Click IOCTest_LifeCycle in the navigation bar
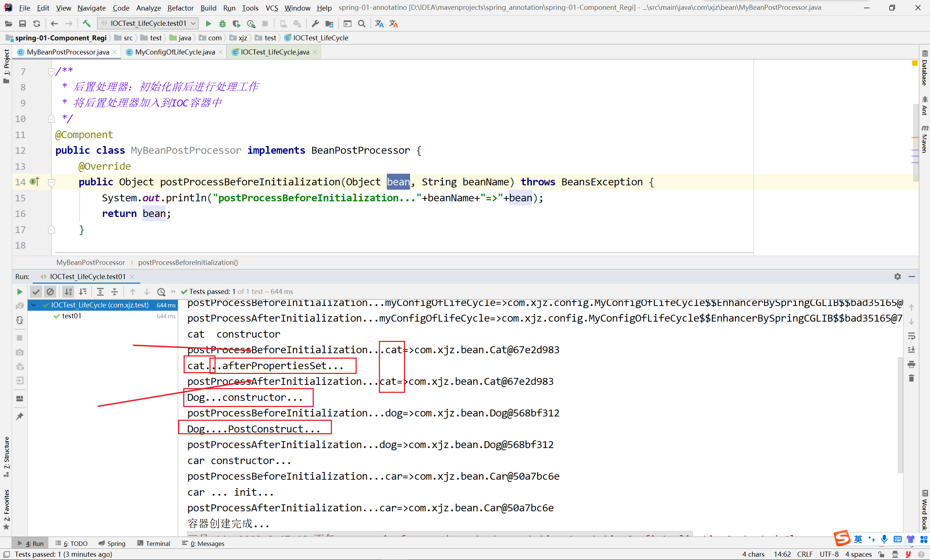Viewport: 930px width, 560px height. point(316,38)
